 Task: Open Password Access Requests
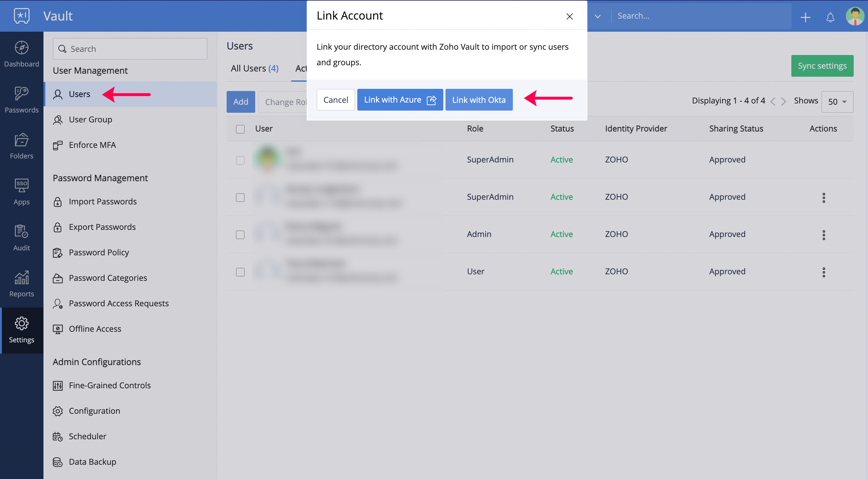tap(130, 303)
